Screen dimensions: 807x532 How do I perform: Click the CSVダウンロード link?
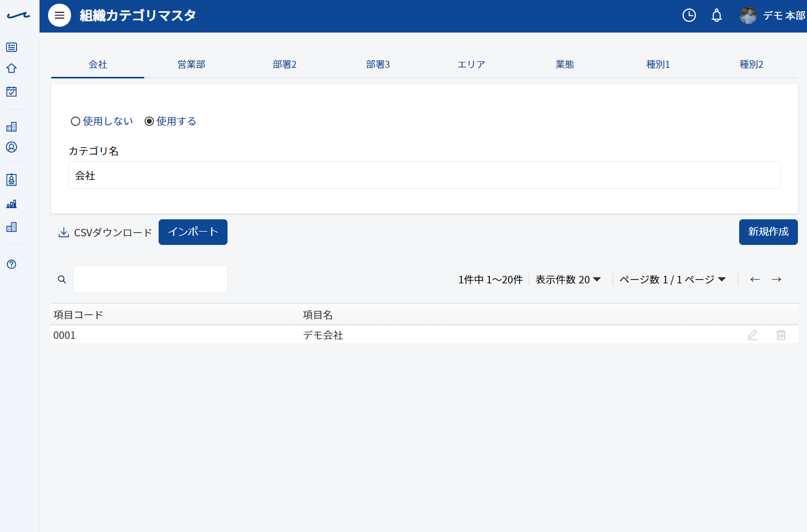click(x=105, y=232)
